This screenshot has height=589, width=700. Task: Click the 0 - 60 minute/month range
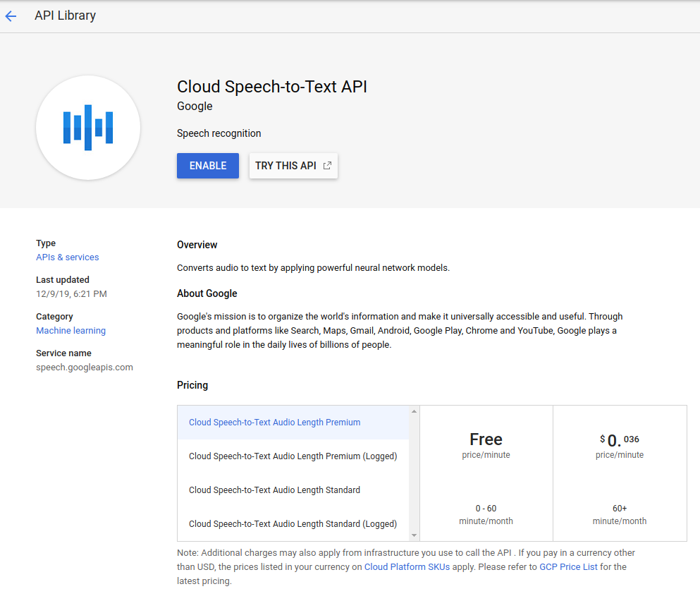(486, 514)
